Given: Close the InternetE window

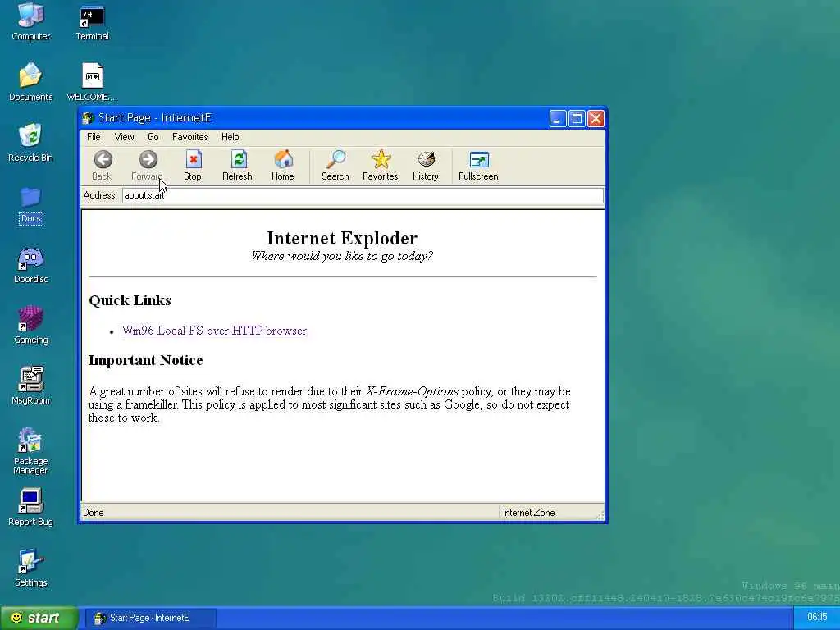Looking at the screenshot, I should pos(596,118).
